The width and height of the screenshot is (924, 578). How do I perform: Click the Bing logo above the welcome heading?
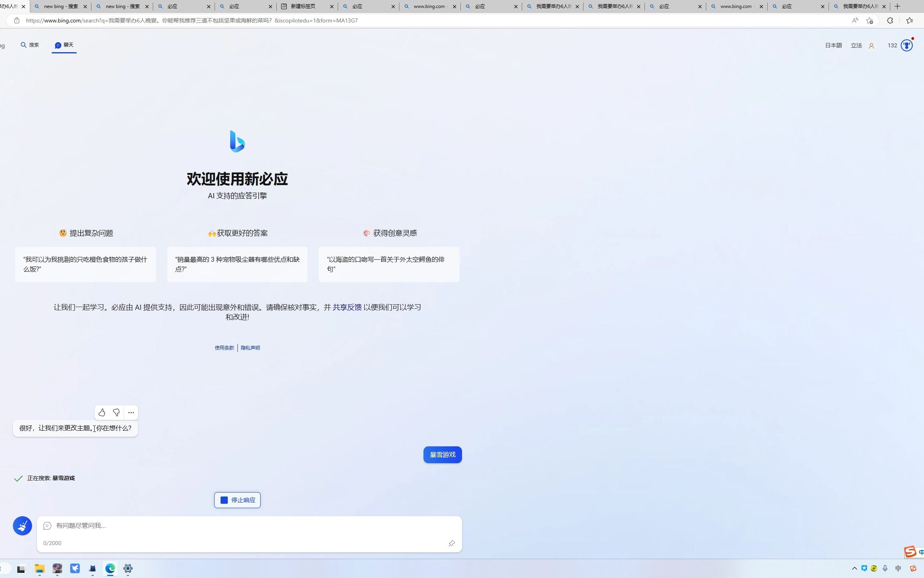click(237, 141)
